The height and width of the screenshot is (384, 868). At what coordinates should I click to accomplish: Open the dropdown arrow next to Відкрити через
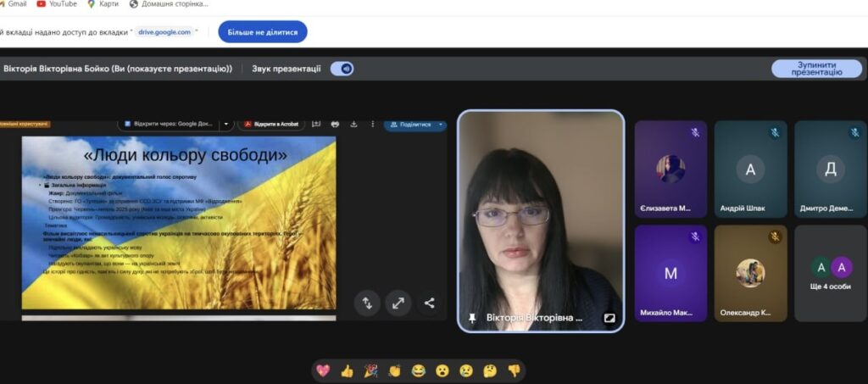tap(226, 124)
